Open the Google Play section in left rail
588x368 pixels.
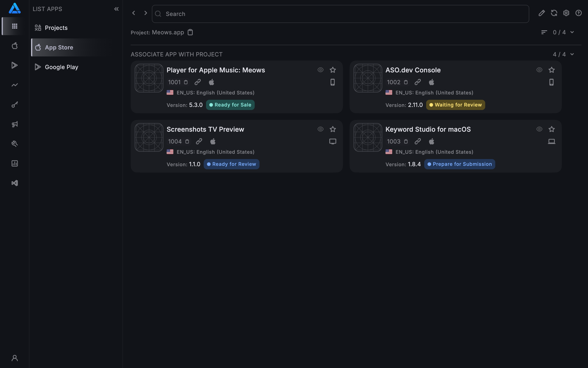[x=14, y=65]
